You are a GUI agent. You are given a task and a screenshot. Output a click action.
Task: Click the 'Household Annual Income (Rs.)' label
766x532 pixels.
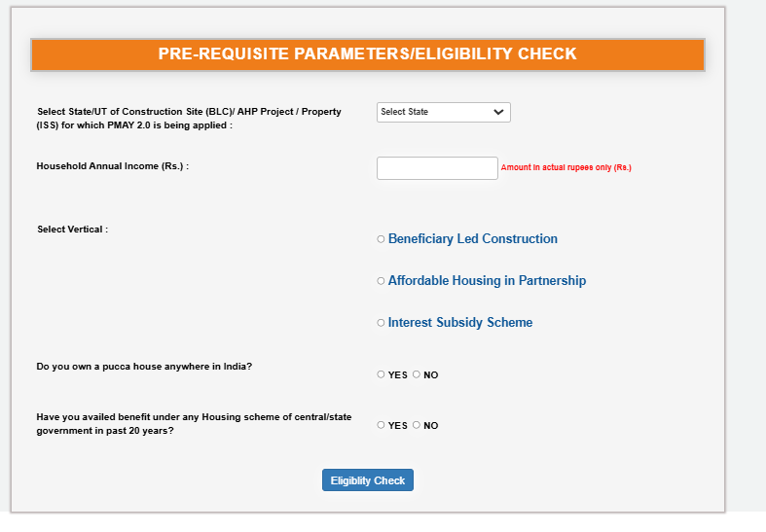pyautogui.click(x=112, y=166)
